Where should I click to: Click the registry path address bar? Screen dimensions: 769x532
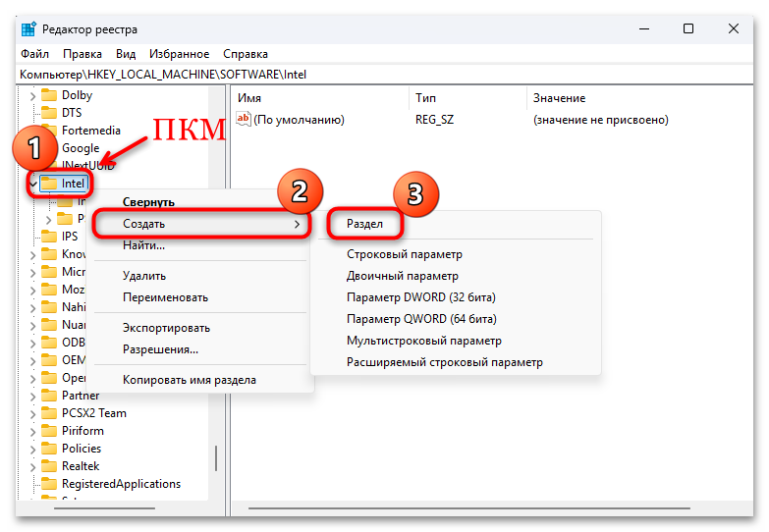383,74
